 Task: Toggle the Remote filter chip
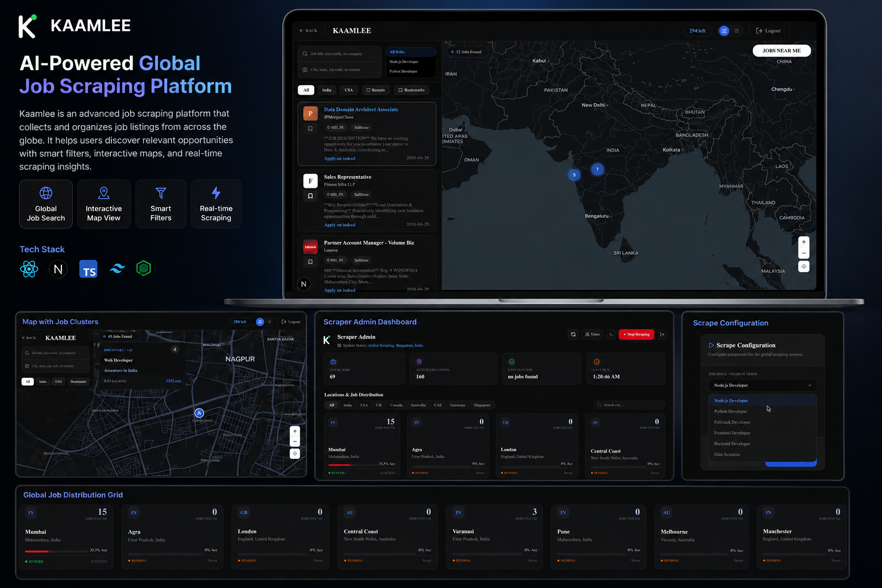[x=376, y=90]
